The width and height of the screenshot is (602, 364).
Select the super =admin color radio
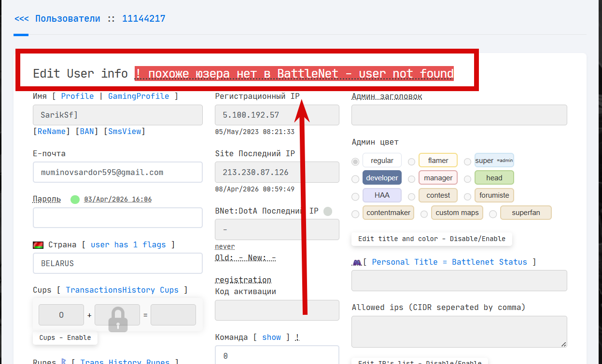pos(468,161)
